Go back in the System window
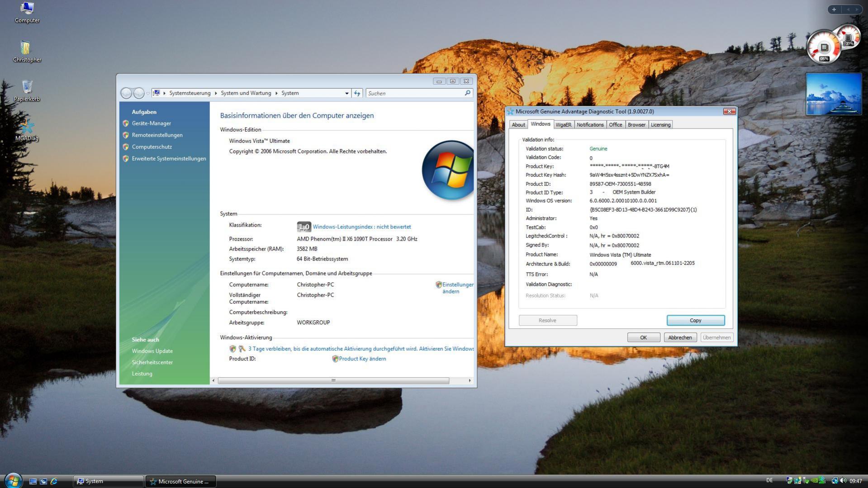Screen dimensions: 868x488 click(x=126, y=93)
